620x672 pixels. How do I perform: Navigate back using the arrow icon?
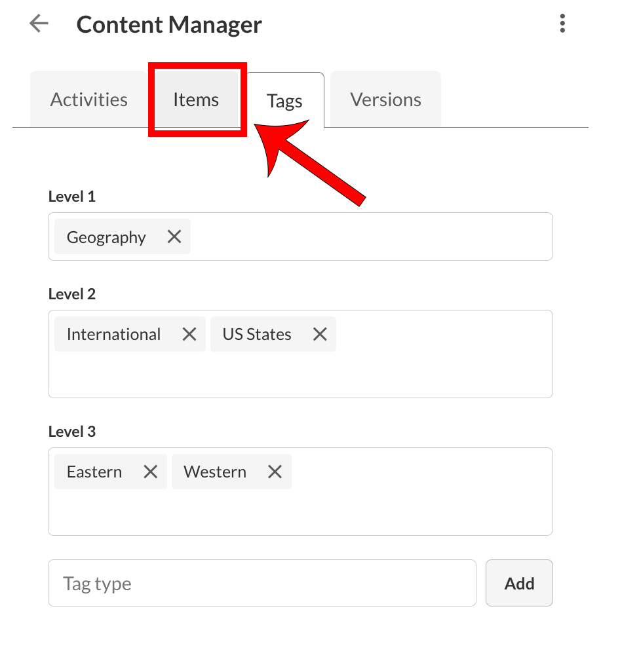(x=39, y=24)
